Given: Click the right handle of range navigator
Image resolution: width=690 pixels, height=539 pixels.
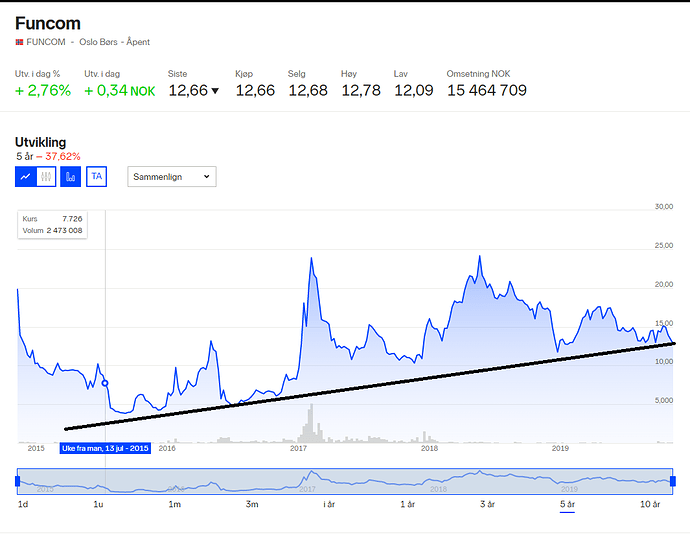Looking at the screenshot, I should click(x=673, y=481).
